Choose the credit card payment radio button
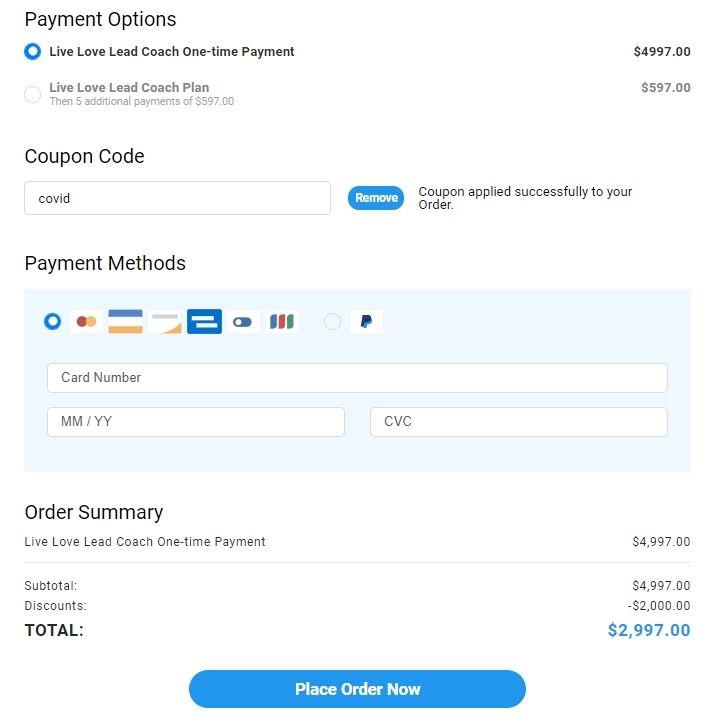 pyautogui.click(x=53, y=321)
